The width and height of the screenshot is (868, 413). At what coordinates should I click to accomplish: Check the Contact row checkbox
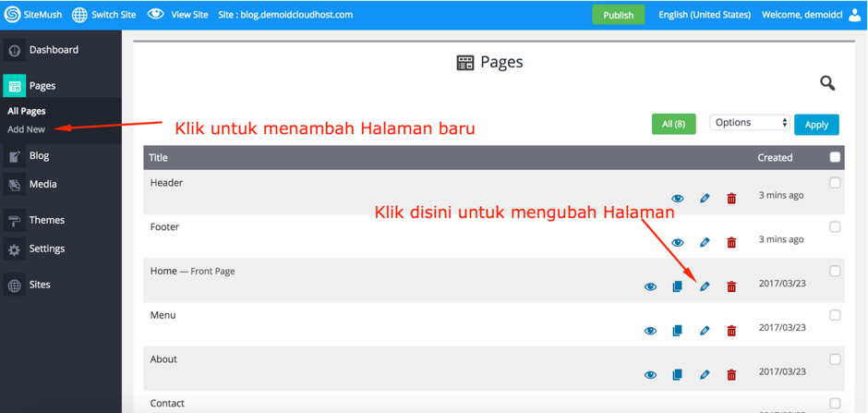(x=835, y=403)
